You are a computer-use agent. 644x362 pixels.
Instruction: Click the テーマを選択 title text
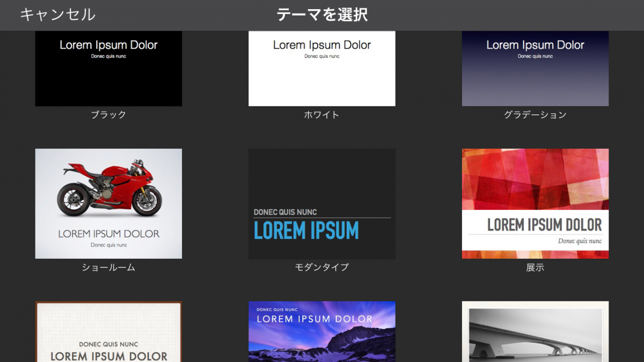click(322, 15)
